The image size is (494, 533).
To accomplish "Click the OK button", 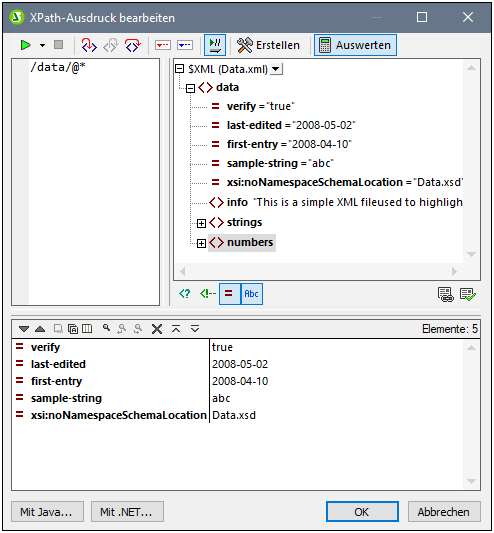I will pyautogui.click(x=362, y=512).
